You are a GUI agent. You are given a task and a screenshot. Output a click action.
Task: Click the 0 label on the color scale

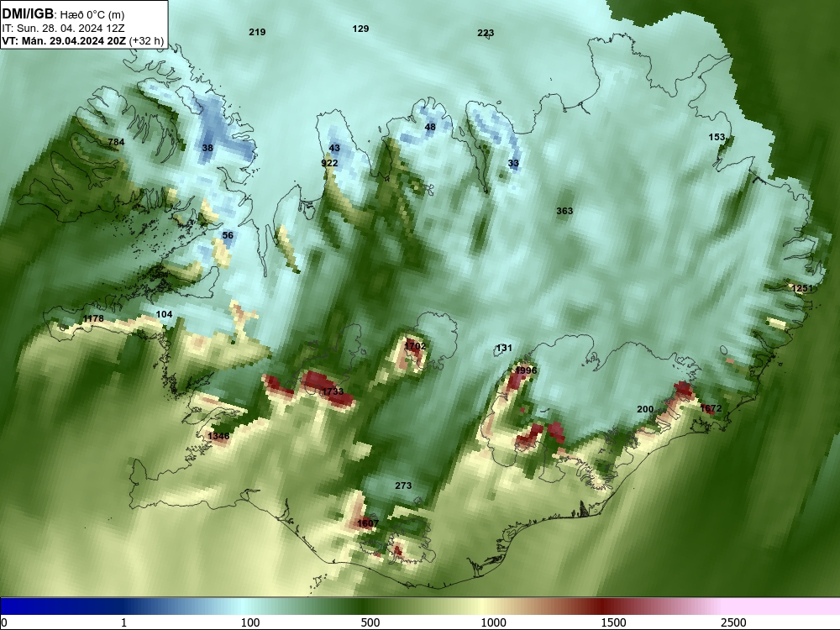coord(4,623)
